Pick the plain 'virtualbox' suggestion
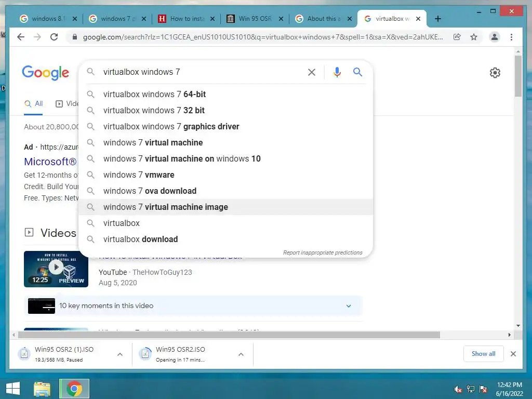Screen dimensions: 532x399 [225, 223]
